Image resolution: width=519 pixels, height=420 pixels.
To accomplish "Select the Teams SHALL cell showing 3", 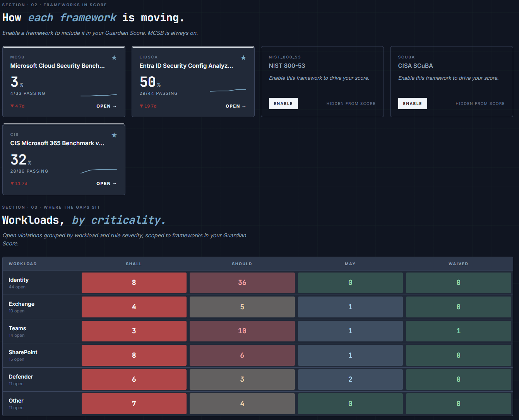I will pos(134,331).
